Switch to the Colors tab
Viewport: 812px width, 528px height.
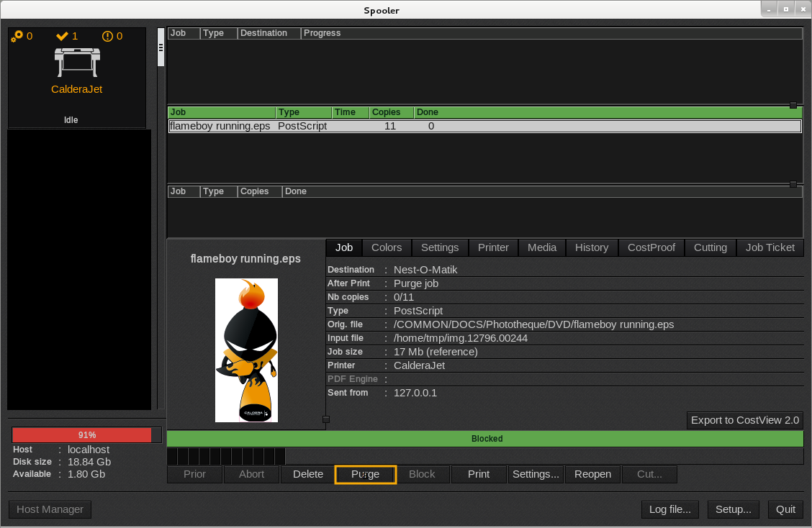[387, 247]
